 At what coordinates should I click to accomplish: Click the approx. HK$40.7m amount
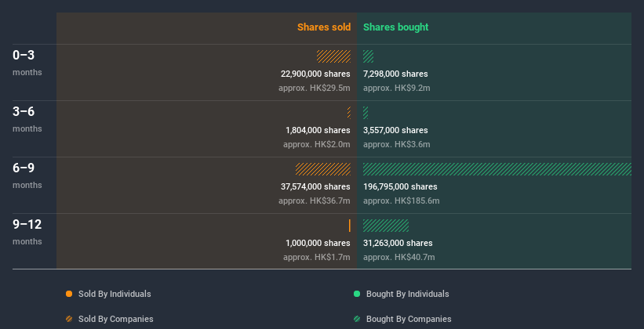tap(398, 257)
